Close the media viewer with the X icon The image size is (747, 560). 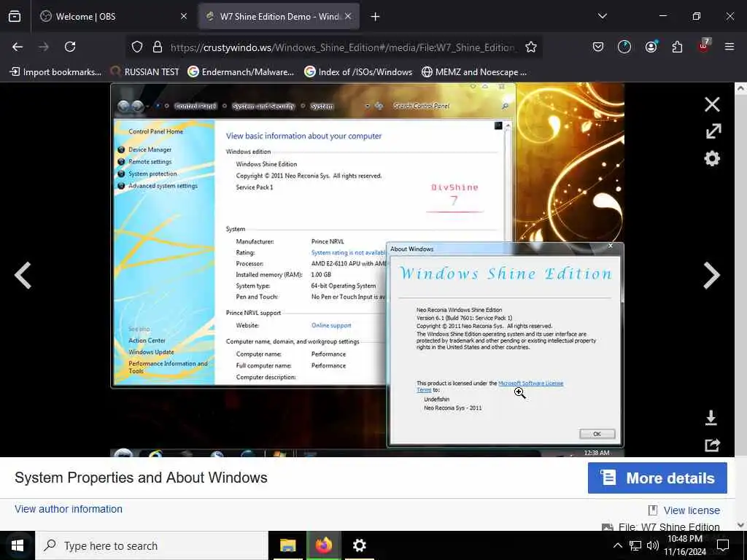tap(712, 104)
